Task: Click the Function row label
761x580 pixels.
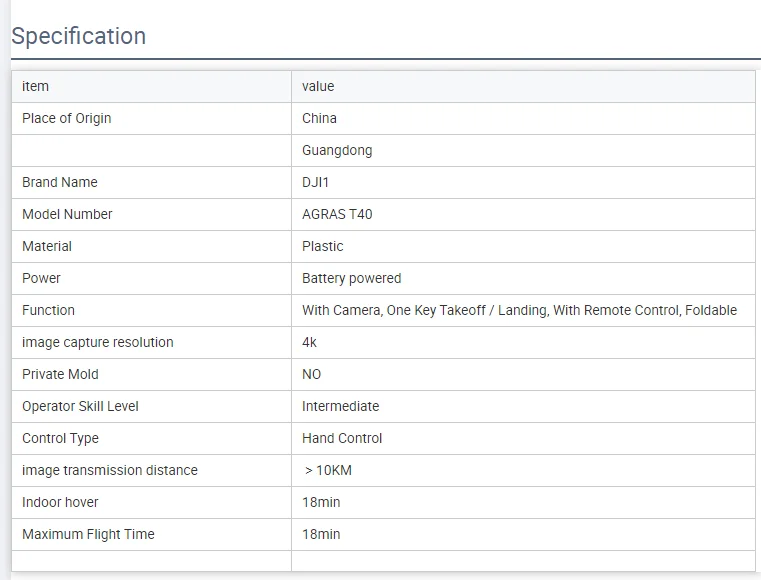Action: pos(48,310)
